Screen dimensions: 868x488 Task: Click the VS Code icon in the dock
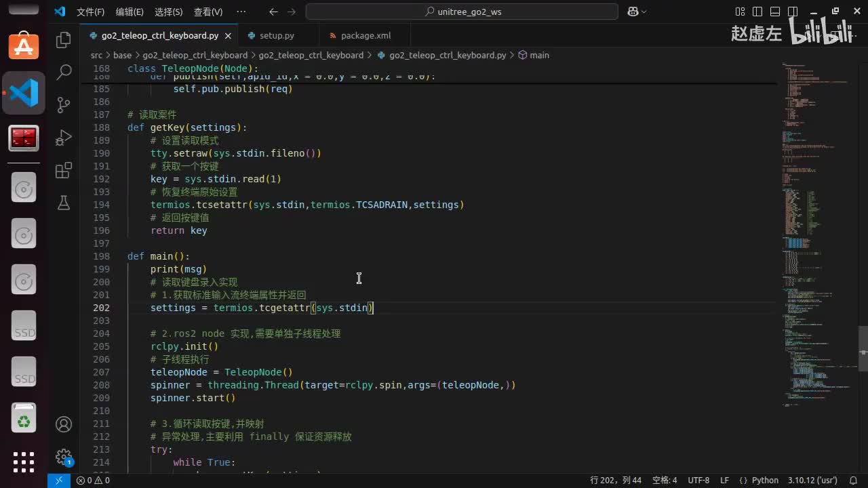point(24,93)
